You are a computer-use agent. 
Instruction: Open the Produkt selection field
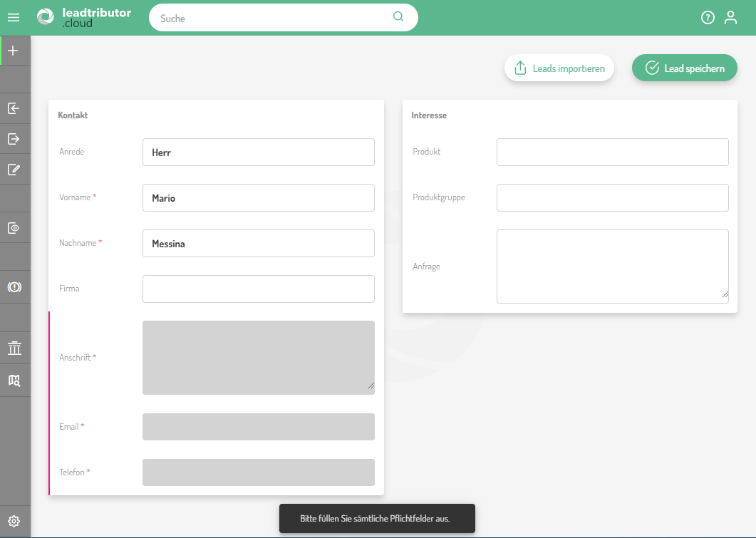pos(612,152)
